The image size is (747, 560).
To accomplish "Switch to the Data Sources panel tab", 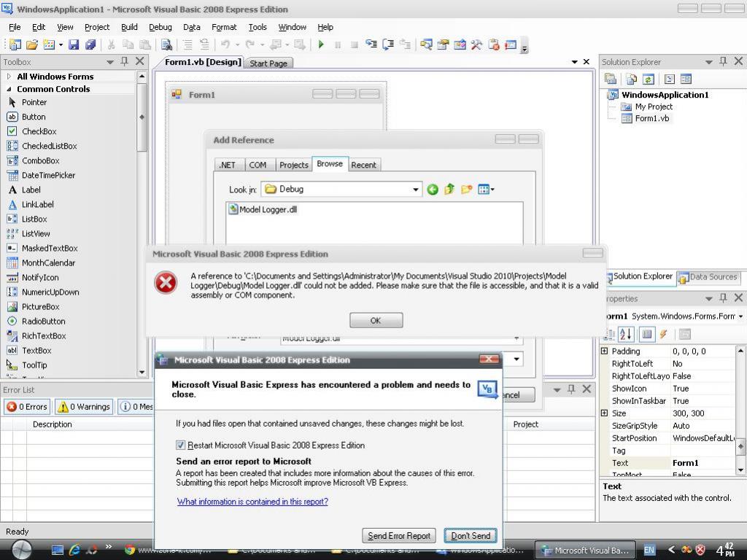I will (x=708, y=276).
